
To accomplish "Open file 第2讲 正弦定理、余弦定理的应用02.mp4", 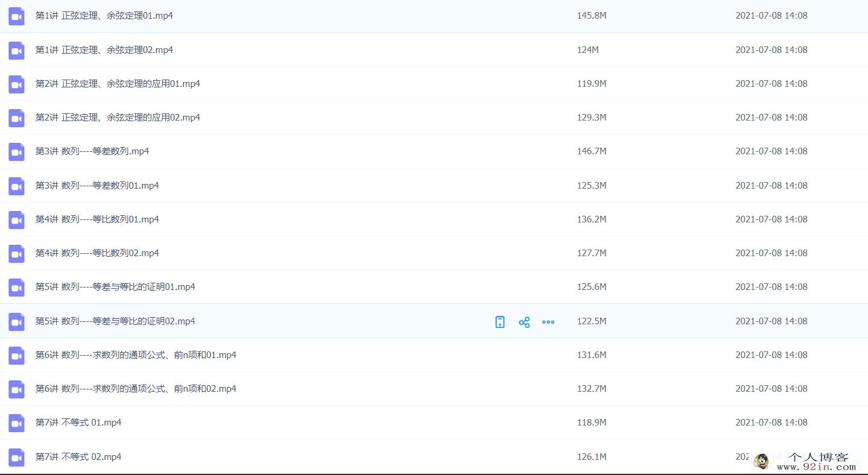I will [x=118, y=117].
